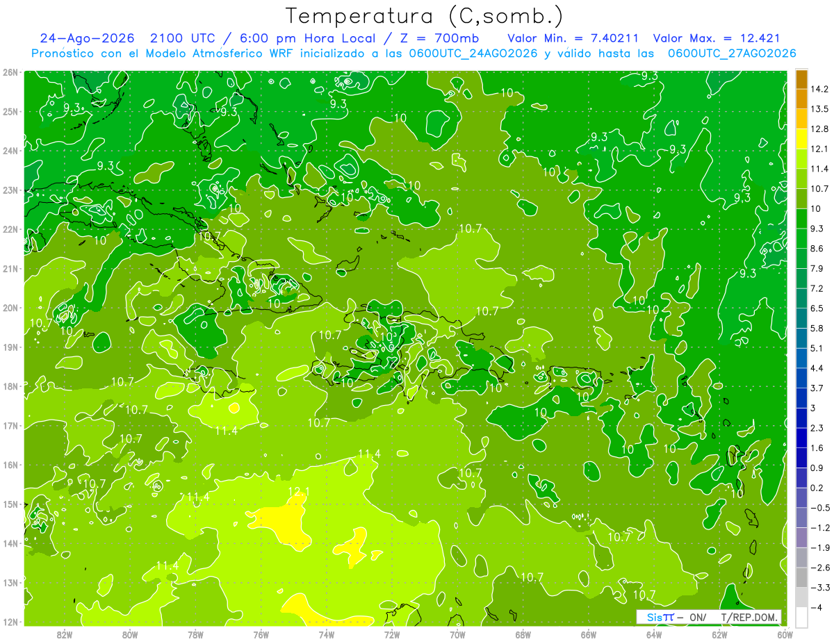The image size is (834, 644).
Task: Click the "18N" latitude axis label
Action: tap(10, 386)
